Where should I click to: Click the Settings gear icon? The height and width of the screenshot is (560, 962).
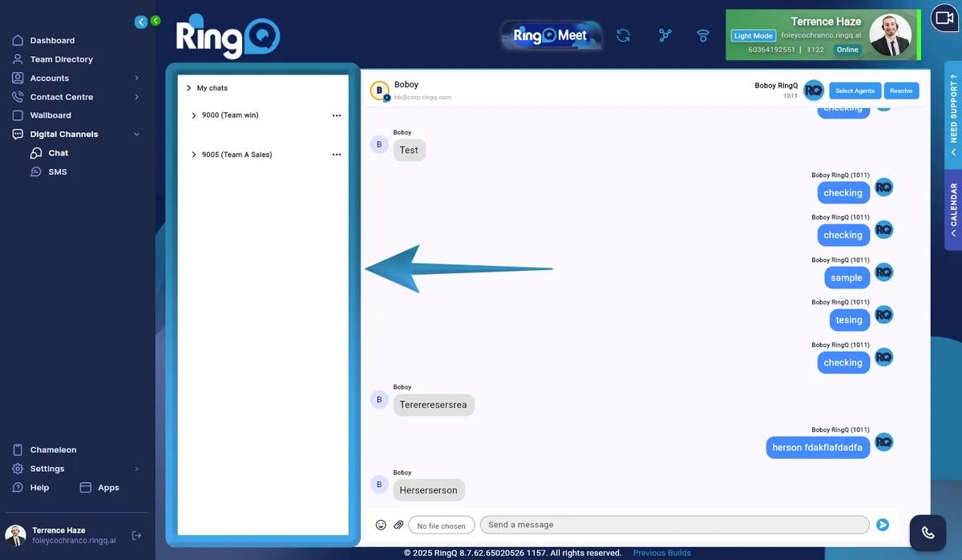pyautogui.click(x=18, y=469)
